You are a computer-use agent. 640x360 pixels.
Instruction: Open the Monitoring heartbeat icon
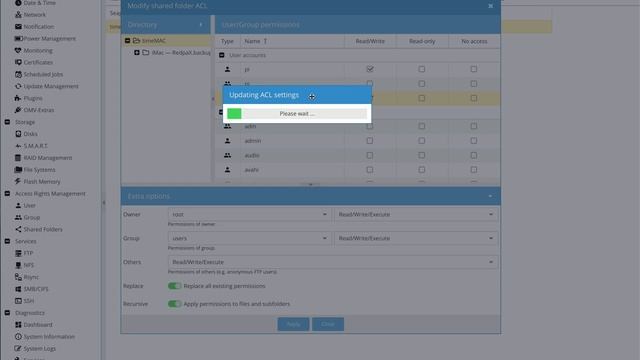pyautogui.click(x=18, y=50)
